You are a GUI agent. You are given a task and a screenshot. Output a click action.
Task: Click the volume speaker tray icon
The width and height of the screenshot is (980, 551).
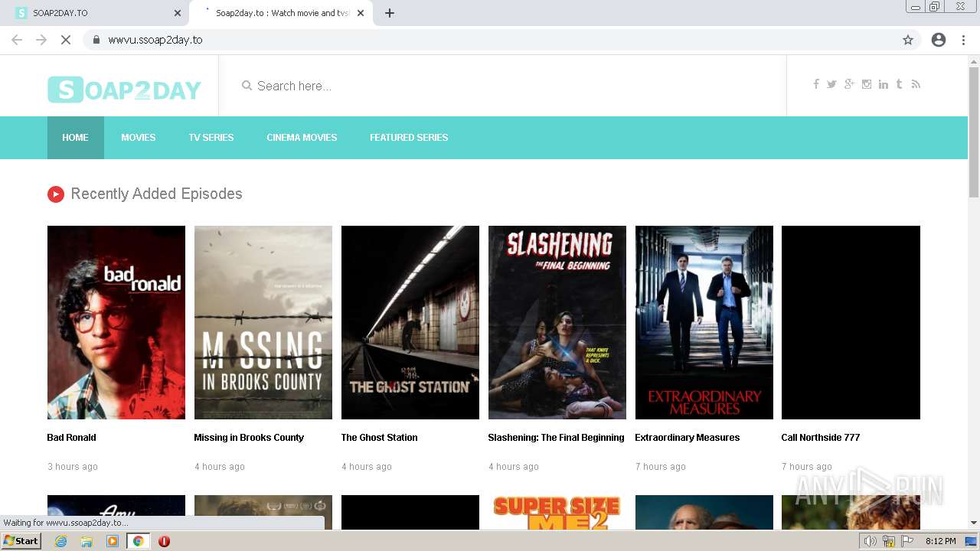click(870, 541)
